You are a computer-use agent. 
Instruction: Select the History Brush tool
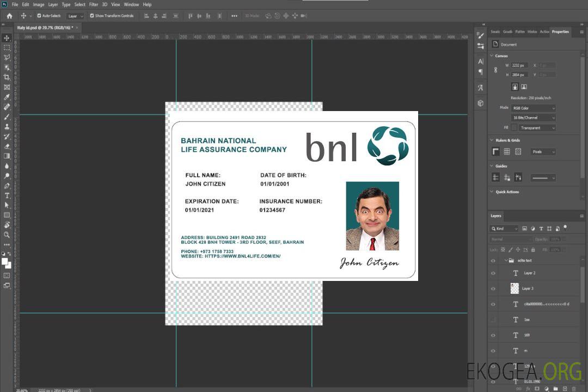coord(7,137)
